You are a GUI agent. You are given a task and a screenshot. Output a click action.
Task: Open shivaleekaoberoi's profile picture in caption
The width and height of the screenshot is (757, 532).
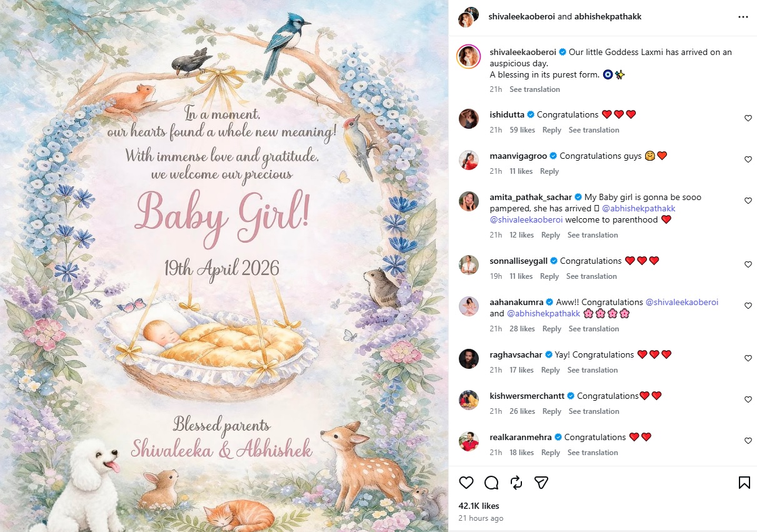(468, 56)
